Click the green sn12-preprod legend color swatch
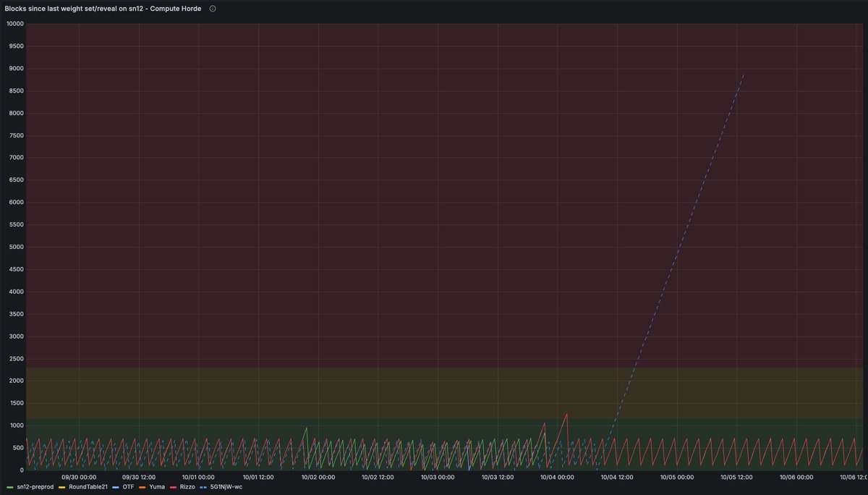The image size is (868, 495). [9, 488]
